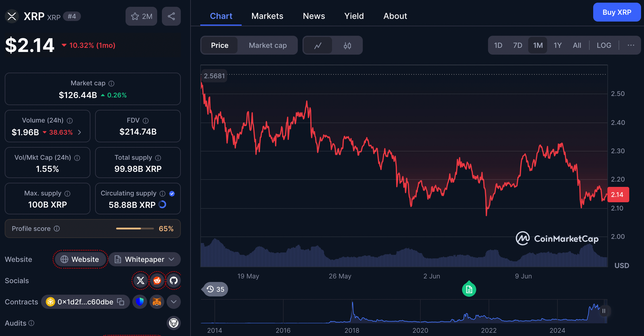
Task: Open XRP's GitHub repository icon
Action: [173, 280]
